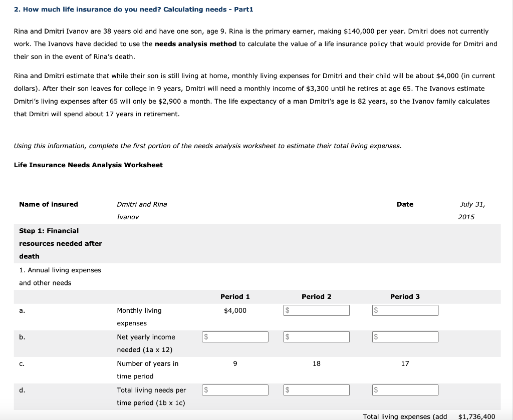
Task: Open the Calculating needs Part1 heading
Action: [133, 9]
